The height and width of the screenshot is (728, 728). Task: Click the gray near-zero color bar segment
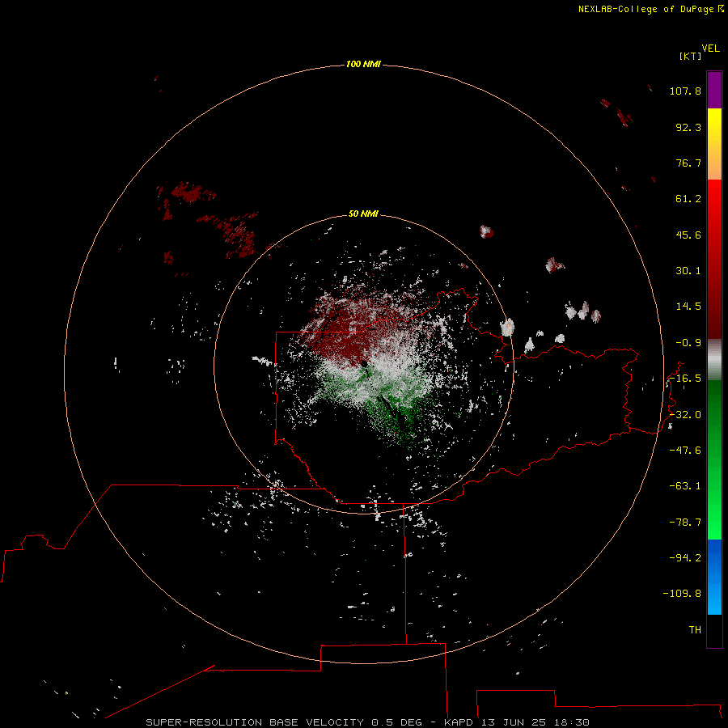[x=714, y=360]
